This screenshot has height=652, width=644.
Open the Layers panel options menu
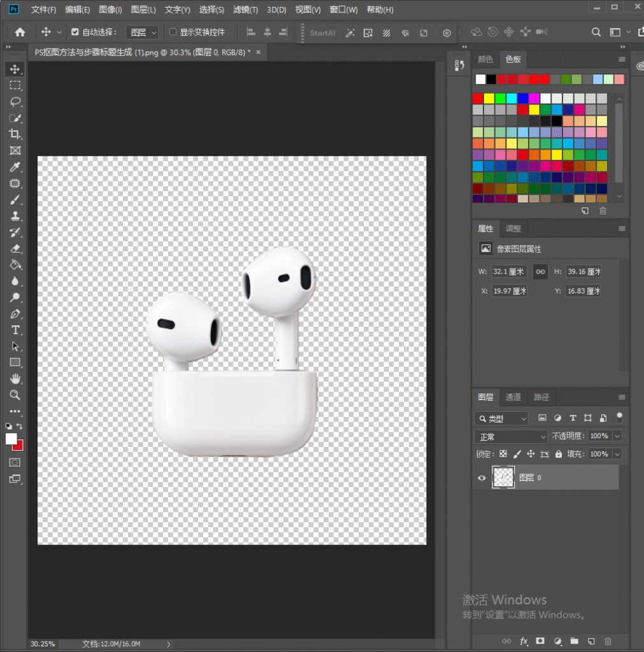coord(622,397)
